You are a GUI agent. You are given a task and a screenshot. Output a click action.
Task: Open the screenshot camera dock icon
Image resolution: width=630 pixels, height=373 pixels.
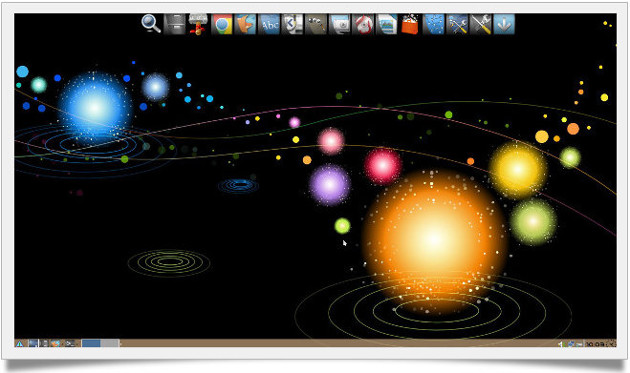pos(340,24)
